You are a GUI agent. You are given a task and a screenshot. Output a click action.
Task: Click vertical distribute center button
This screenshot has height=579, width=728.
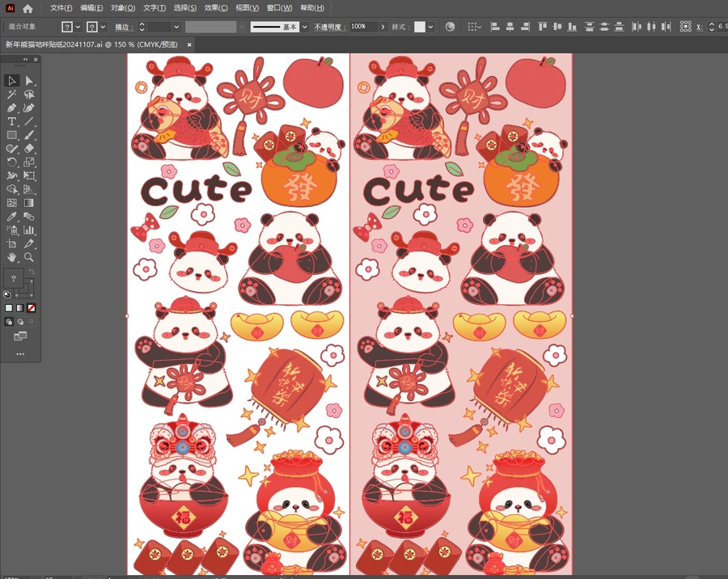pos(604,27)
